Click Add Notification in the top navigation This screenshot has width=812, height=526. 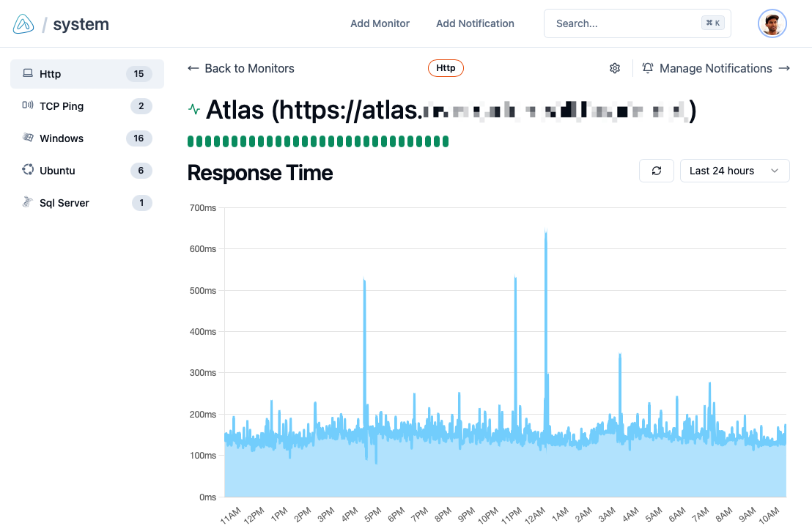point(475,23)
